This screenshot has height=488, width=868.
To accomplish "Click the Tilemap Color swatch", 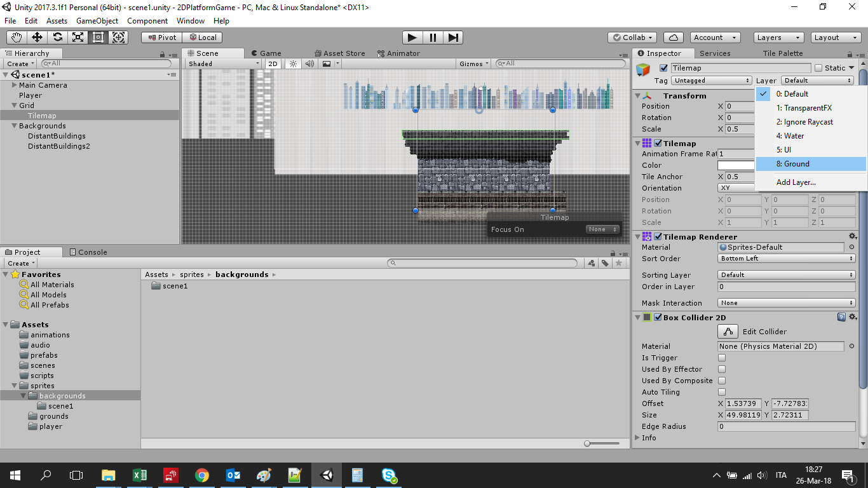I will pyautogui.click(x=736, y=165).
